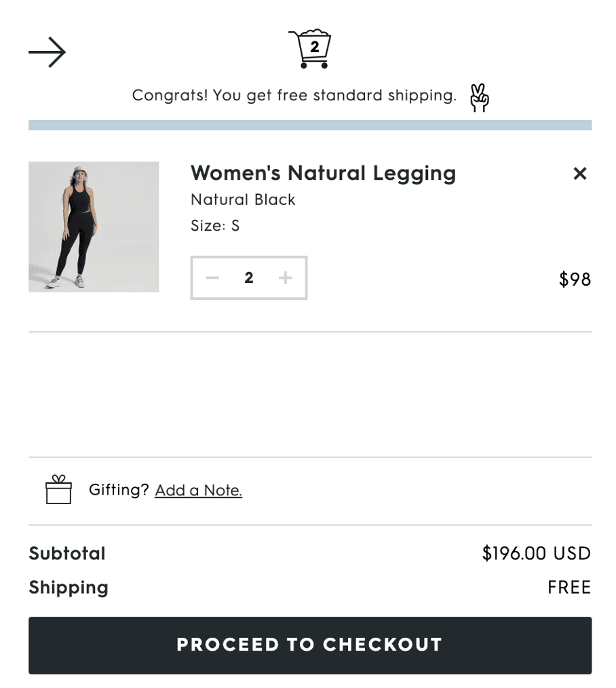Click the free shipping progress bar

tap(310, 125)
